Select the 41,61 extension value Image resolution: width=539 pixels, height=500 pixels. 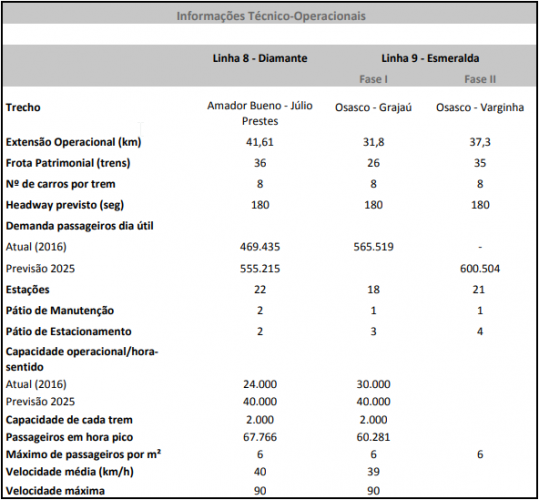tap(260, 142)
